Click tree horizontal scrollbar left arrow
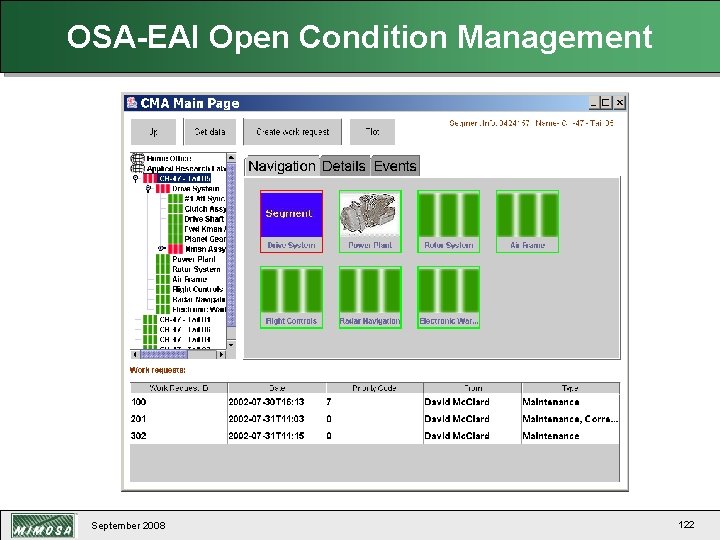This screenshot has width=720, height=540. 135,354
